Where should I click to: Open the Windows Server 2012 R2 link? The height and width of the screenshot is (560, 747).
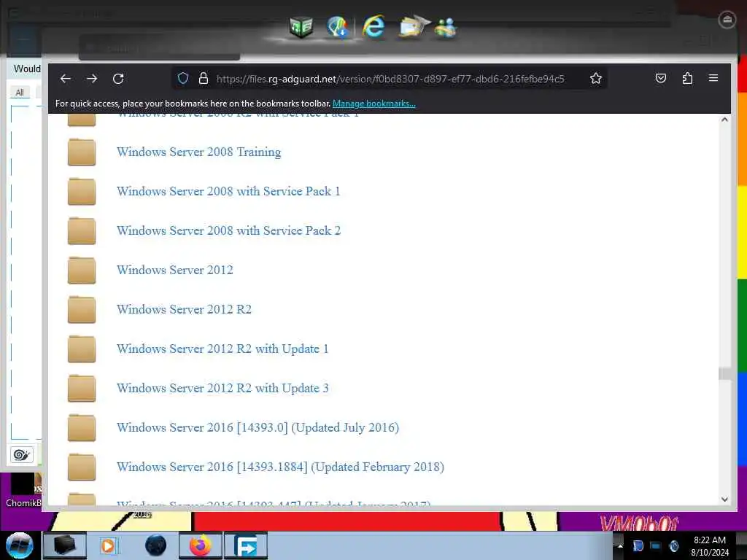pyautogui.click(x=184, y=309)
